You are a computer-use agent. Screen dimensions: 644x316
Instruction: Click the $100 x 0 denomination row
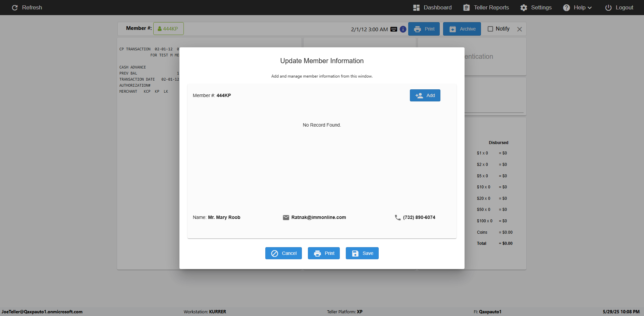pos(492,221)
